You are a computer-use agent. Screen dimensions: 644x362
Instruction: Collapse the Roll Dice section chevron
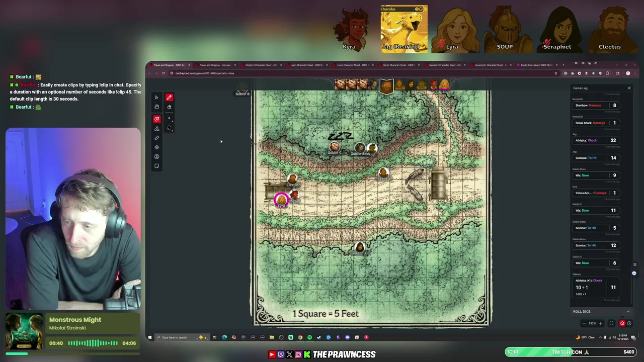628,311
